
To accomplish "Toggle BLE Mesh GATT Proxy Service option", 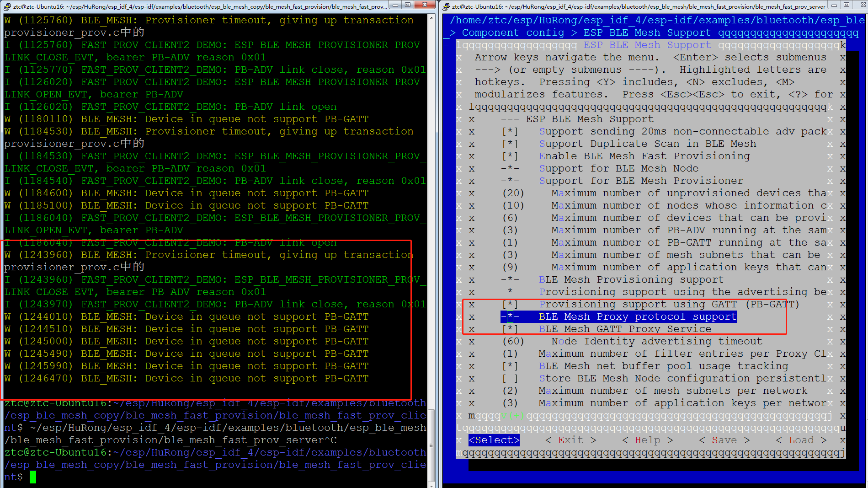I will click(x=607, y=329).
